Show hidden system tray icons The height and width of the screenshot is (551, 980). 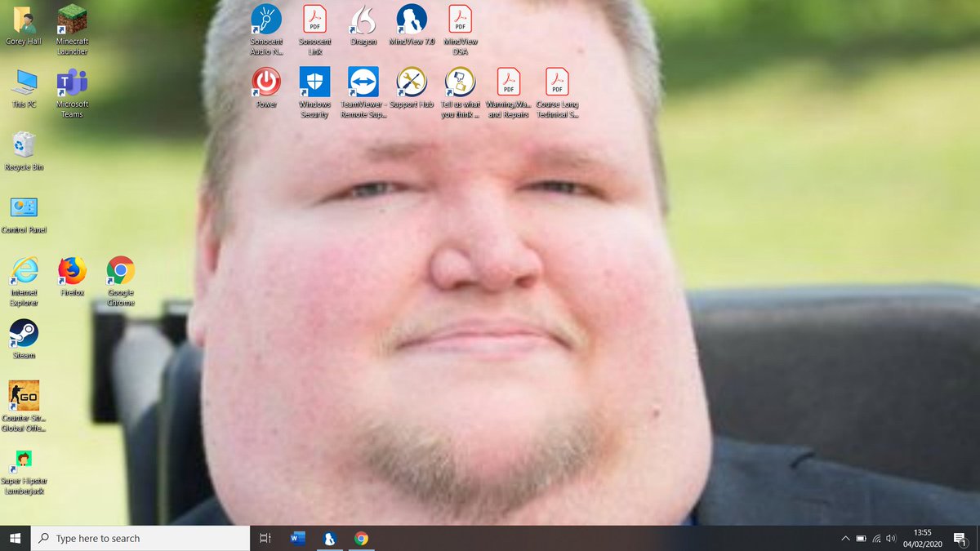(x=844, y=539)
